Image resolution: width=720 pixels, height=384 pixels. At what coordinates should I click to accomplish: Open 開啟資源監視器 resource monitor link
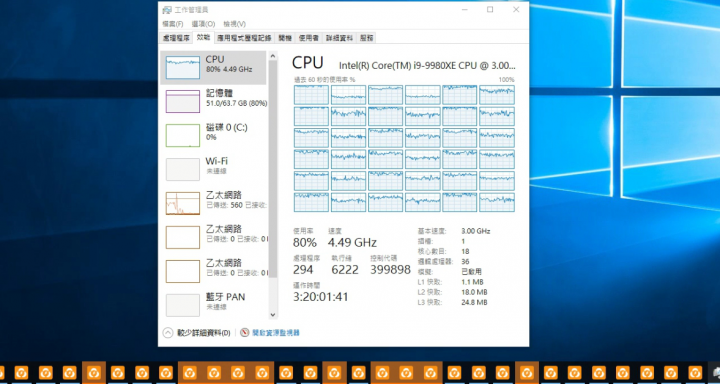tap(270, 333)
